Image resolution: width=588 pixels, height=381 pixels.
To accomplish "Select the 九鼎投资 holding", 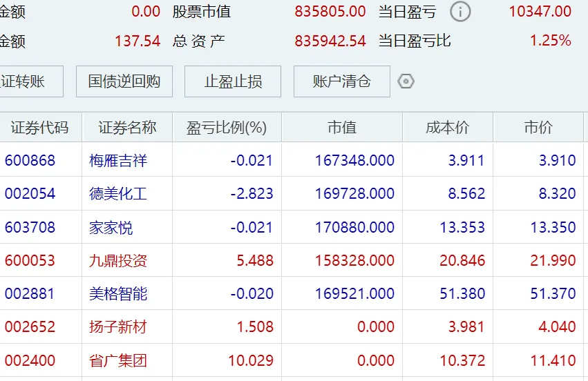I will tap(118, 261).
